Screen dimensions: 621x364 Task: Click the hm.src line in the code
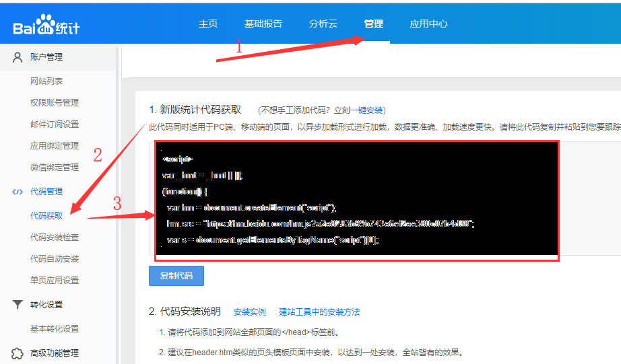click(x=321, y=224)
